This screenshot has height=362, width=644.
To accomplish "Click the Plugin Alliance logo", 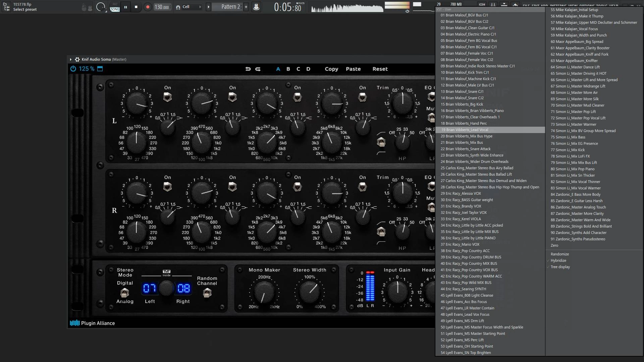I will tap(92, 323).
